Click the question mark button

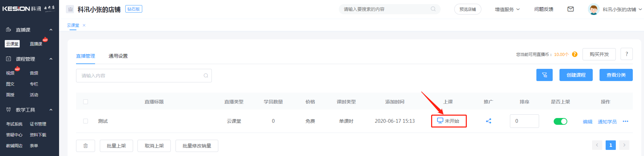point(627,54)
